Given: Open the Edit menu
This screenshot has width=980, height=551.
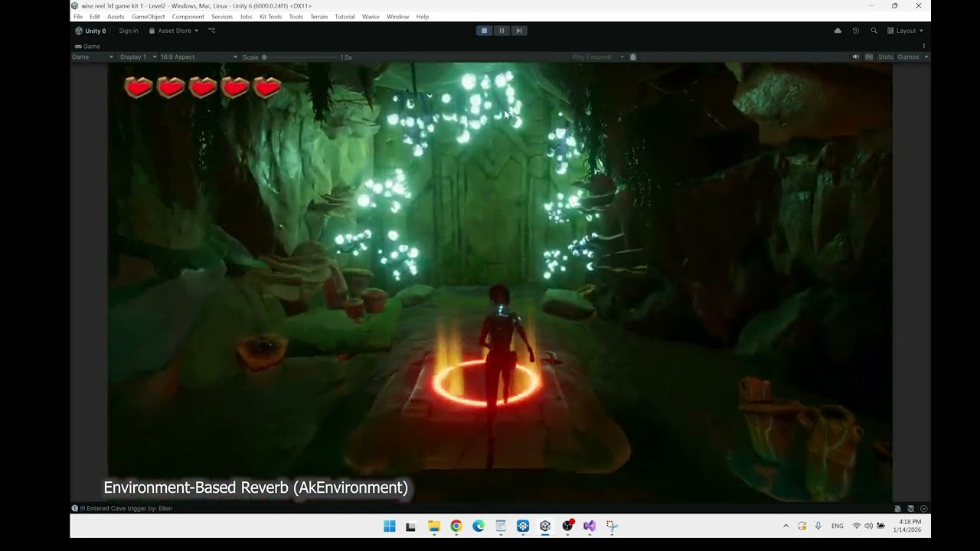Looking at the screenshot, I should [95, 17].
